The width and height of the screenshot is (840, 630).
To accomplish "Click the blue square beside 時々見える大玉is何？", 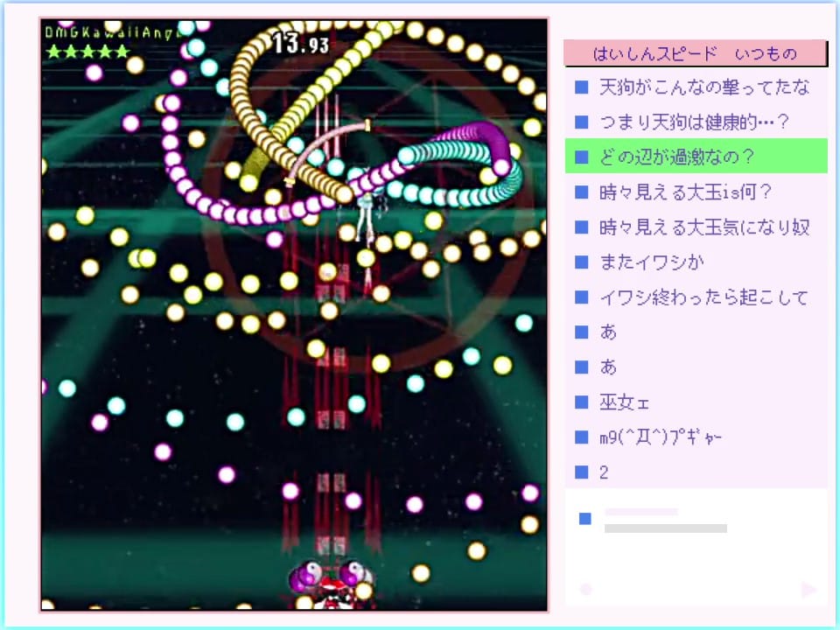I will coord(581,192).
